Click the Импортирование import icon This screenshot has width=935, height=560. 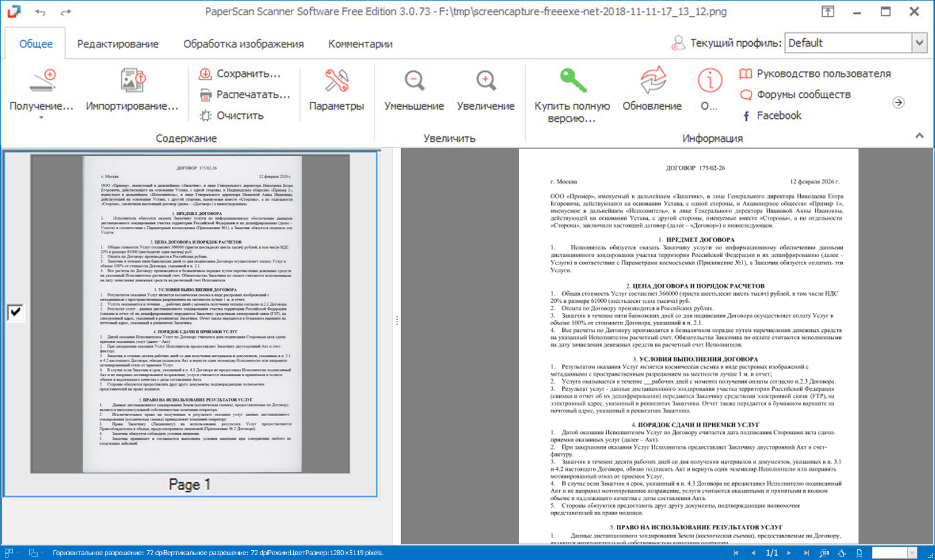click(x=132, y=81)
